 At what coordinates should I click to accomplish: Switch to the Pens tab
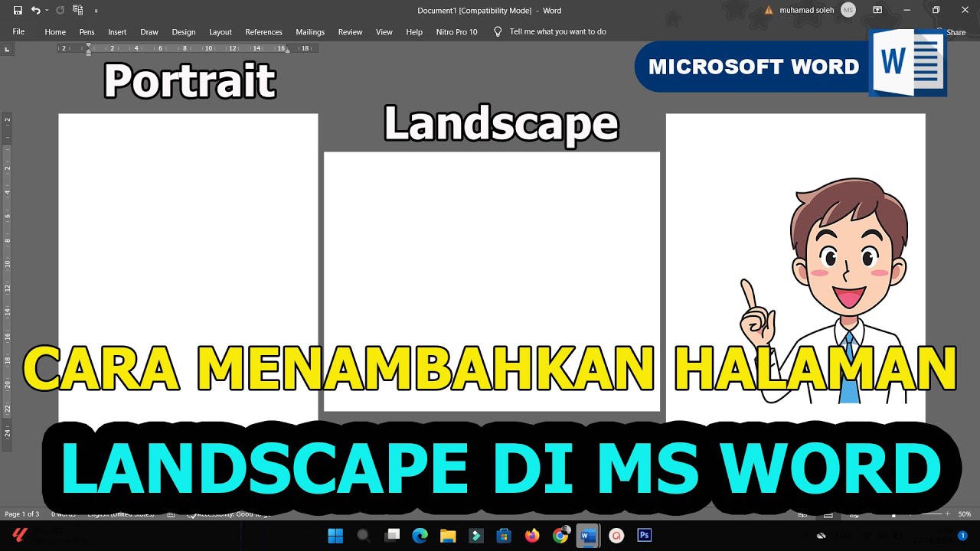(87, 32)
